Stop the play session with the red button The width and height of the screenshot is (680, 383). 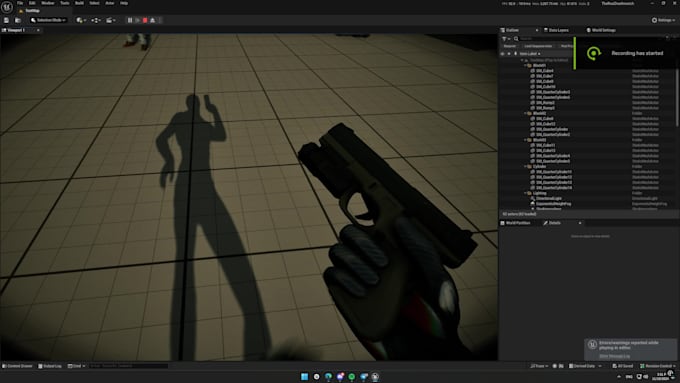145,20
